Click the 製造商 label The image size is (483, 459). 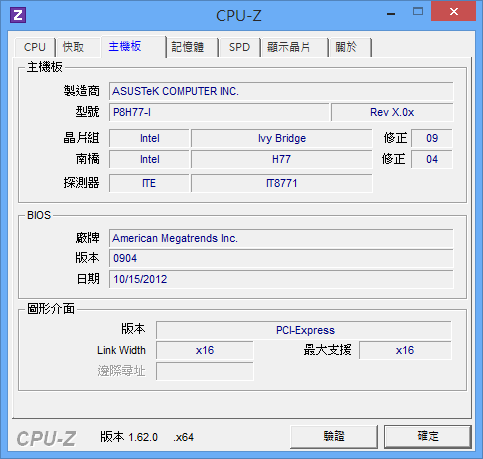pyautogui.click(x=82, y=91)
